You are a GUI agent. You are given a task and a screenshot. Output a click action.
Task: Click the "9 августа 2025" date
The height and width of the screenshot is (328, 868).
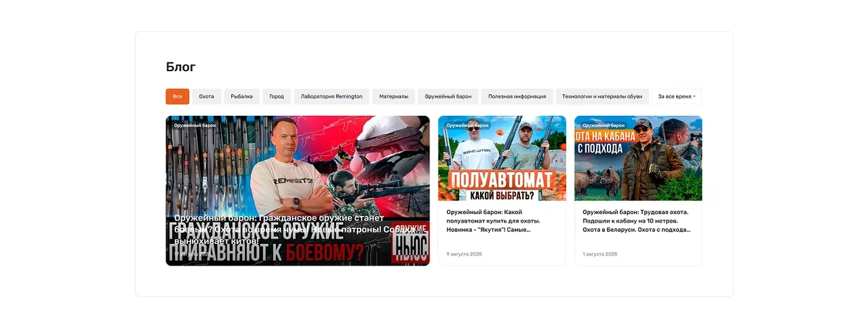pos(464,254)
